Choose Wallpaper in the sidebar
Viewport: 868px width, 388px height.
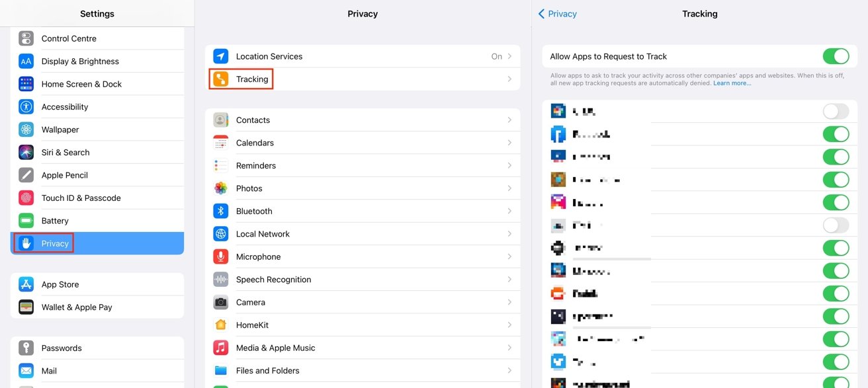click(x=97, y=130)
